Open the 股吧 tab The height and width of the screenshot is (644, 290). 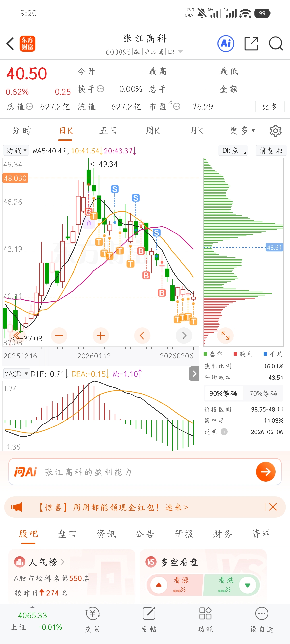[x=28, y=534]
